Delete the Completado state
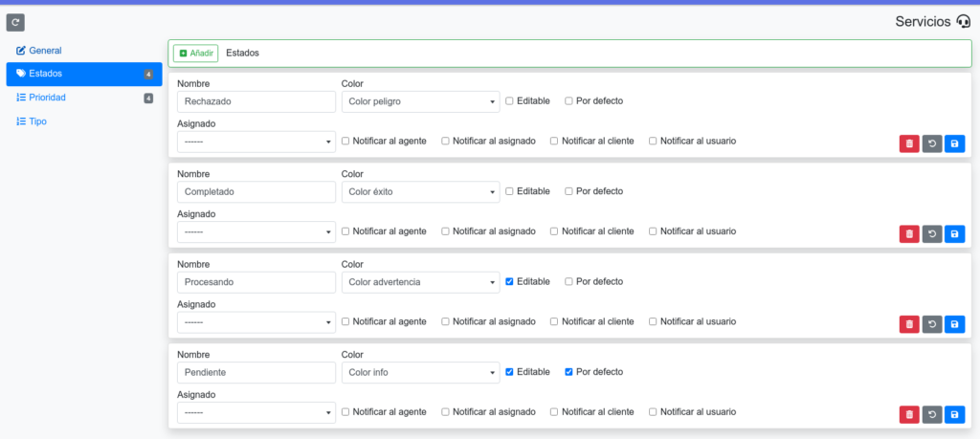This screenshot has height=439, width=980. tap(909, 234)
